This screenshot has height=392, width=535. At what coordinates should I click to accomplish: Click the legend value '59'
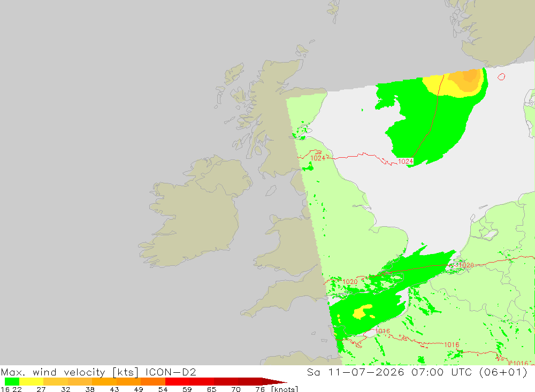tap(187, 389)
